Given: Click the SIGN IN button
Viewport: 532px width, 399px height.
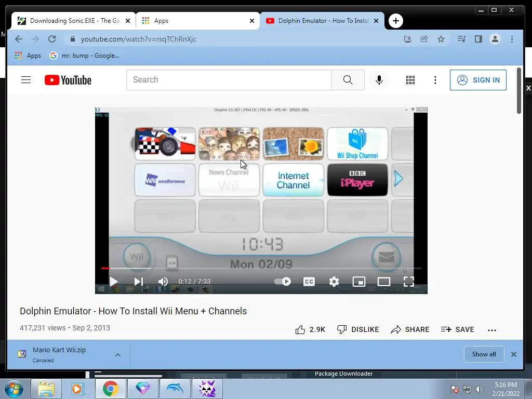Looking at the screenshot, I should [478, 79].
